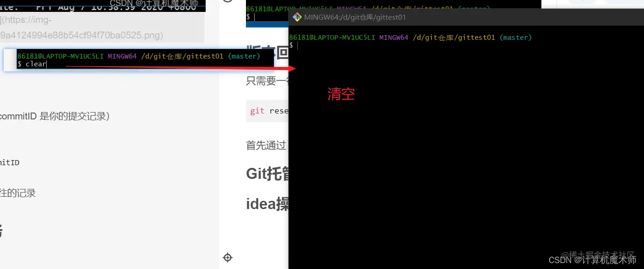This screenshot has height=269, width=644.
Task: Expand the Git托管 section heading
Action: 266,173
